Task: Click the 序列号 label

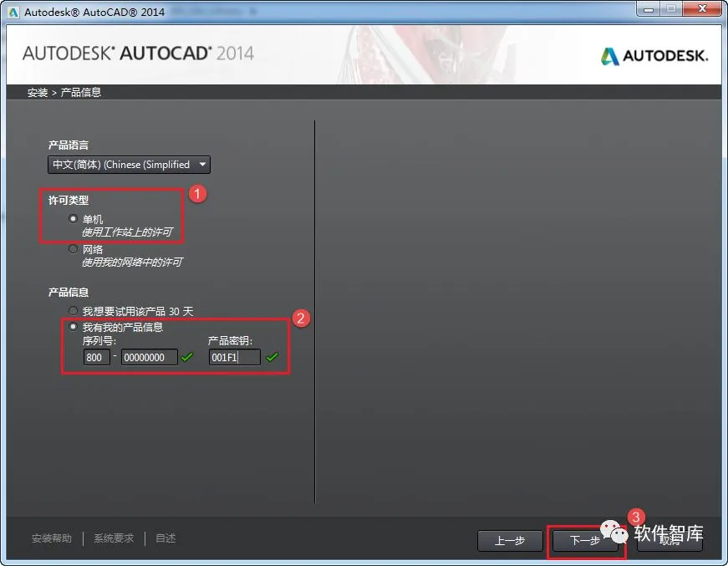Action: click(99, 341)
